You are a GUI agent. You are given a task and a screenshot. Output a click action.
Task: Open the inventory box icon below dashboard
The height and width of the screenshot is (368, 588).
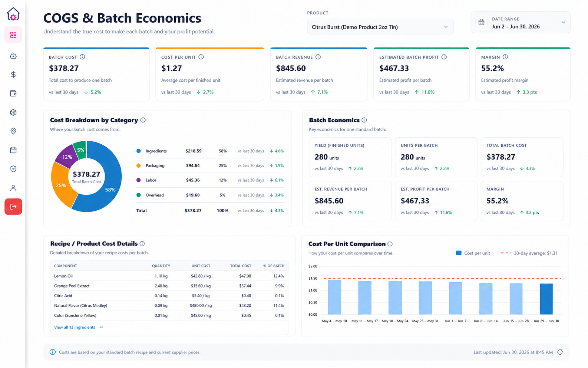[x=13, y=56]
